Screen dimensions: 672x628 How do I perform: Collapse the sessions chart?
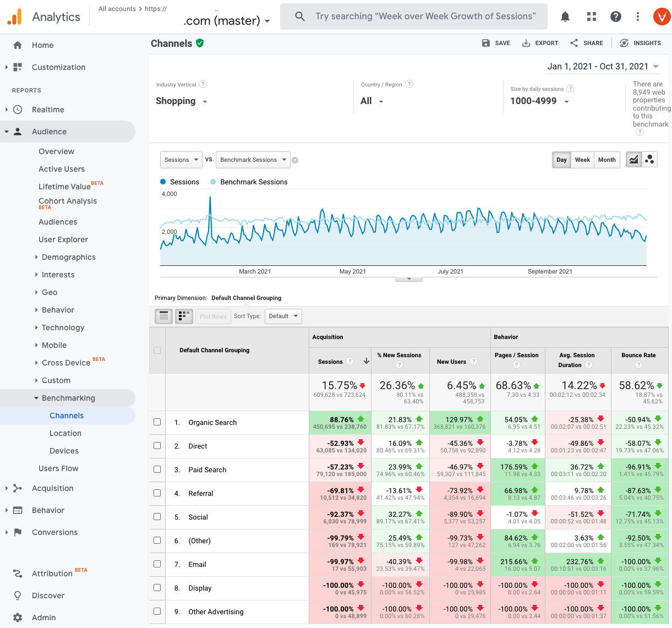click(408, 278)
